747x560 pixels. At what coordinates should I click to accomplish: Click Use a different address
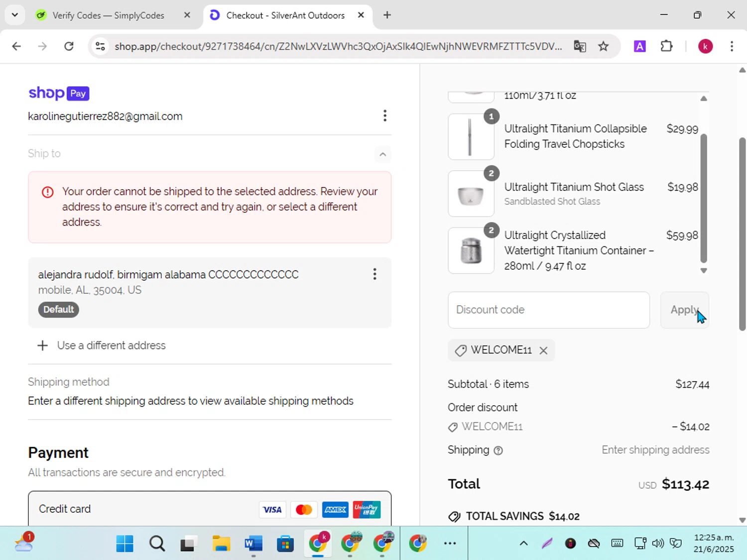pyautogui.click(x=102, y=345)
